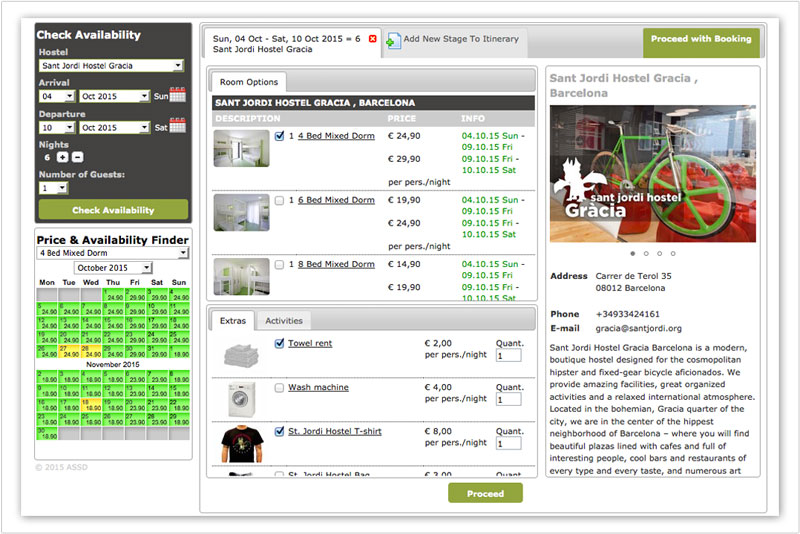The height and width of the screenshot is (534, 800).
Task: Uncheck the Towel rent extra
Action: click(279, 343)
